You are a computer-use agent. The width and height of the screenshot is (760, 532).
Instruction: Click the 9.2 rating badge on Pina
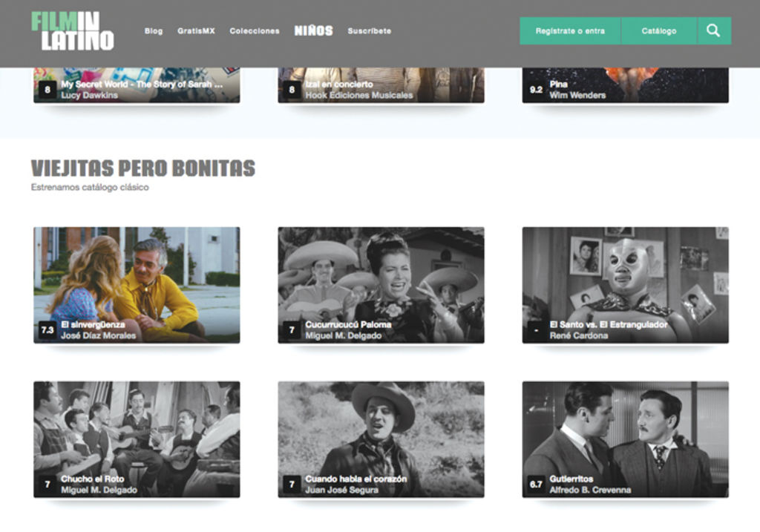[536, 90]
